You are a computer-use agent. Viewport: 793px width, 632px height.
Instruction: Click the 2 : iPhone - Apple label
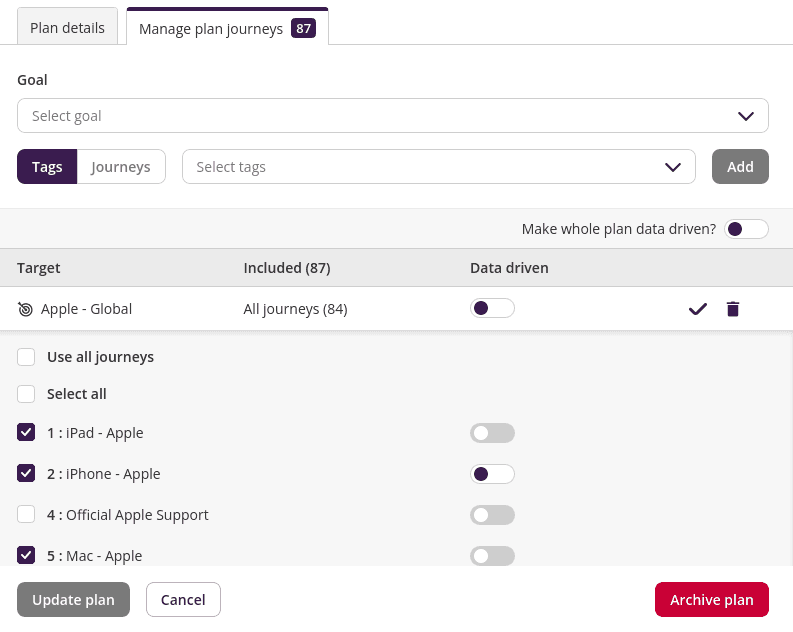tap(104, 474)
